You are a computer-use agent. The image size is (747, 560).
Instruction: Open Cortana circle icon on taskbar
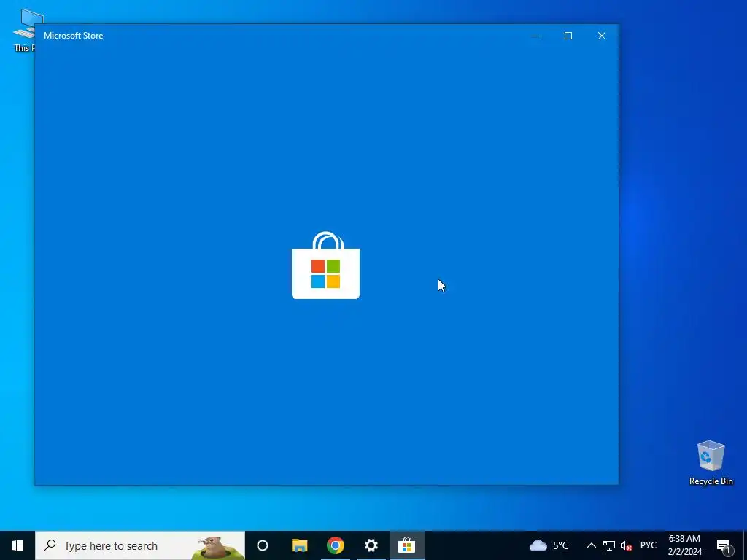pyautogui.click(x=263, y=545)
